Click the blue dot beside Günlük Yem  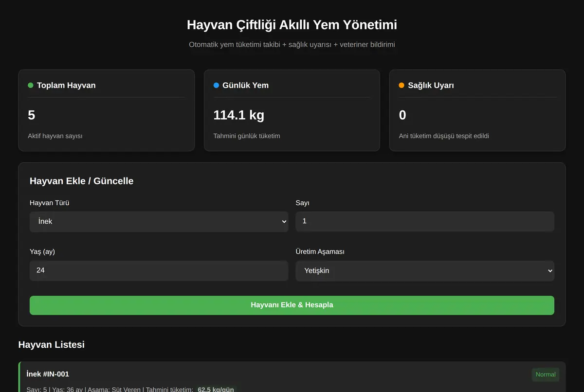pos(216,85)
